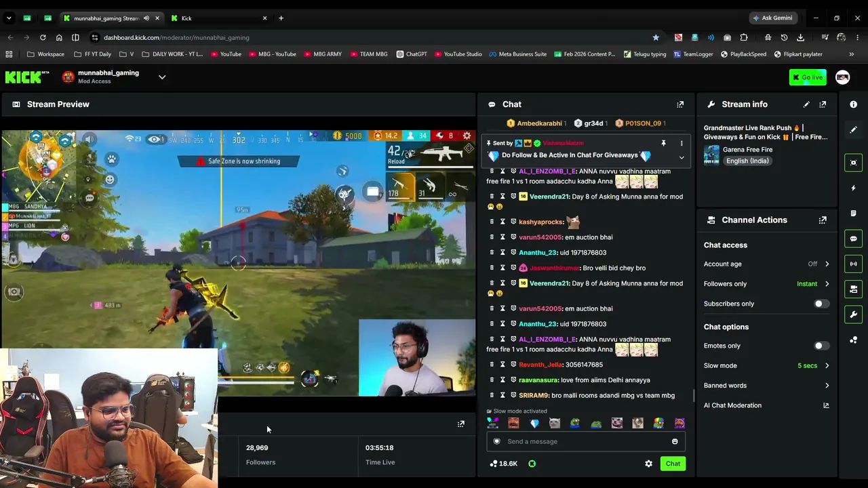
Task: Pop out the stream stats panel
Action: tap(461, 424)
